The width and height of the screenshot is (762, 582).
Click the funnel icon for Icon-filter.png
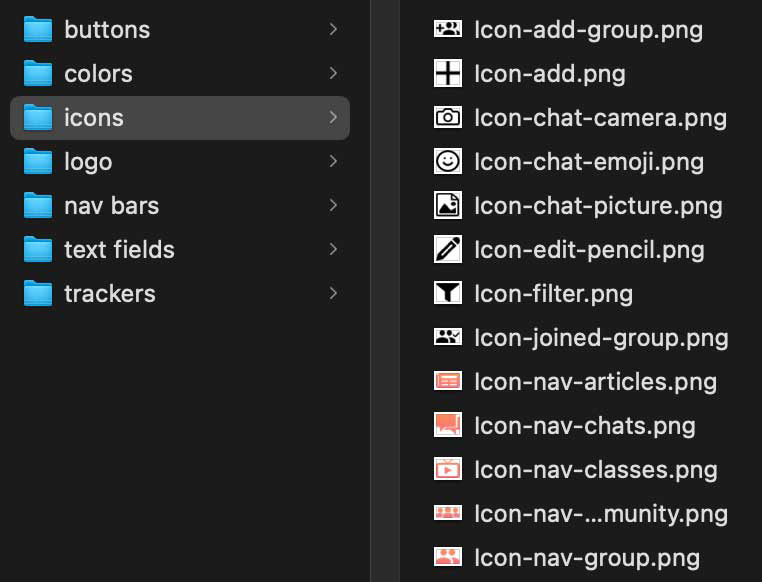(447, 293)
